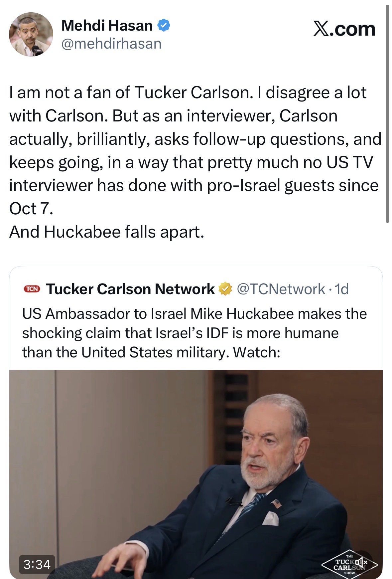392x579 pixels.
Task: Click the red TCN logo avatar
Action: (x=31, y=289)
